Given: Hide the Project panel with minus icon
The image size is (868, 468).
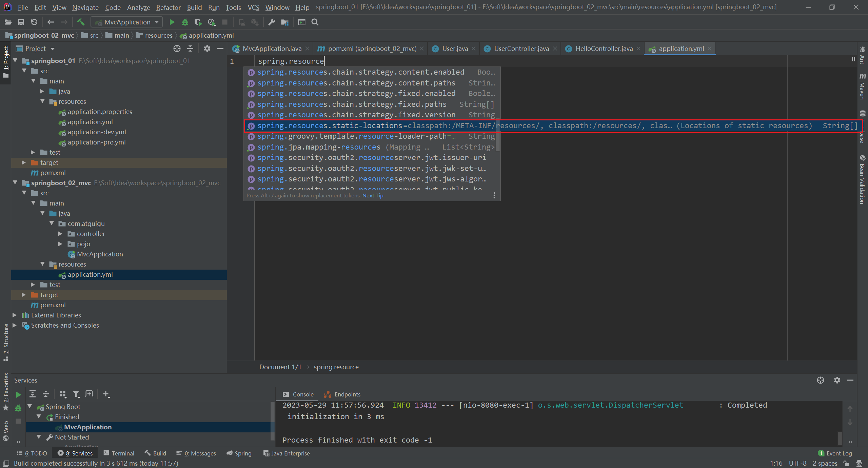Looking at the screenshot, I should [220, 48].
